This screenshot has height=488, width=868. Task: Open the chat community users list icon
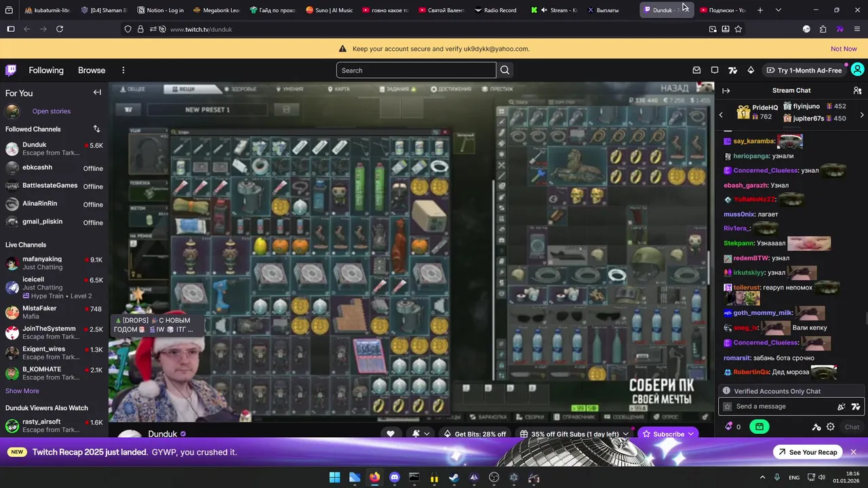coord(857,90)
